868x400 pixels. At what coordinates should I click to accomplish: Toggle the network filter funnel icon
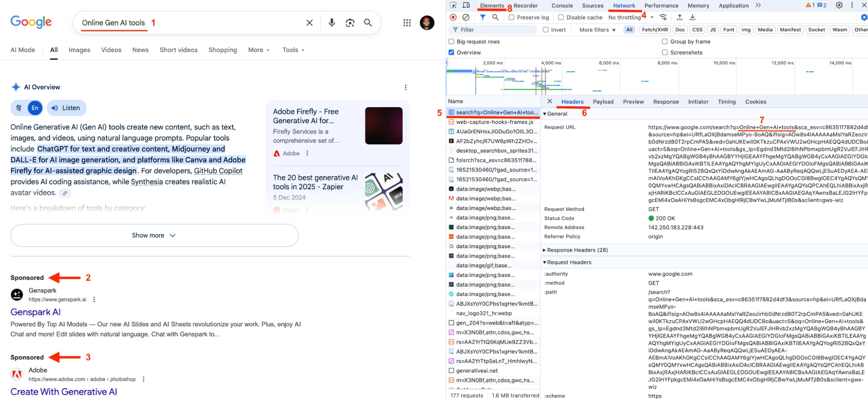(482, 17)
